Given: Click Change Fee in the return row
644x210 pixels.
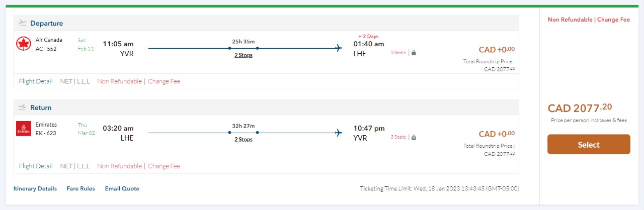Looking at the screenshot, I should (164, 166).
